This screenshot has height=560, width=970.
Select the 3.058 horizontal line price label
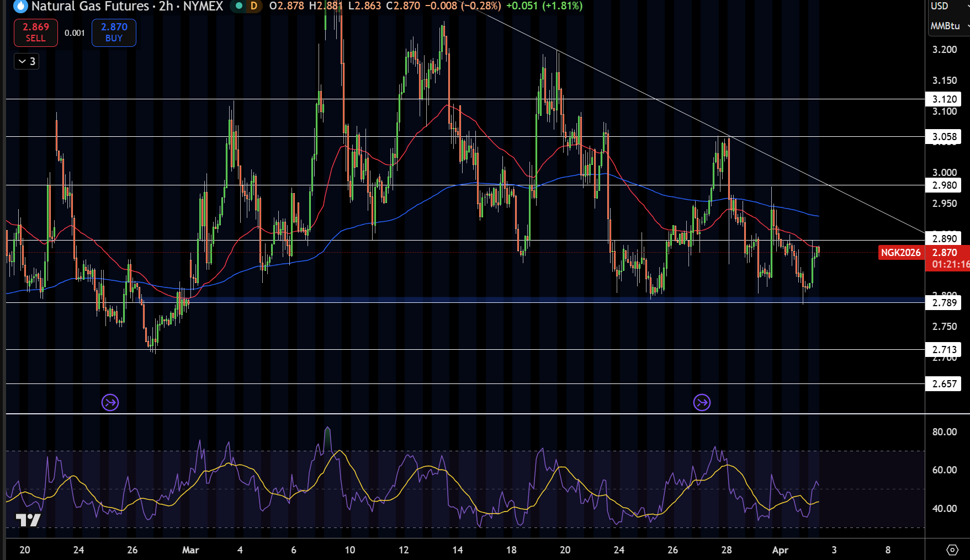(944, 137)
